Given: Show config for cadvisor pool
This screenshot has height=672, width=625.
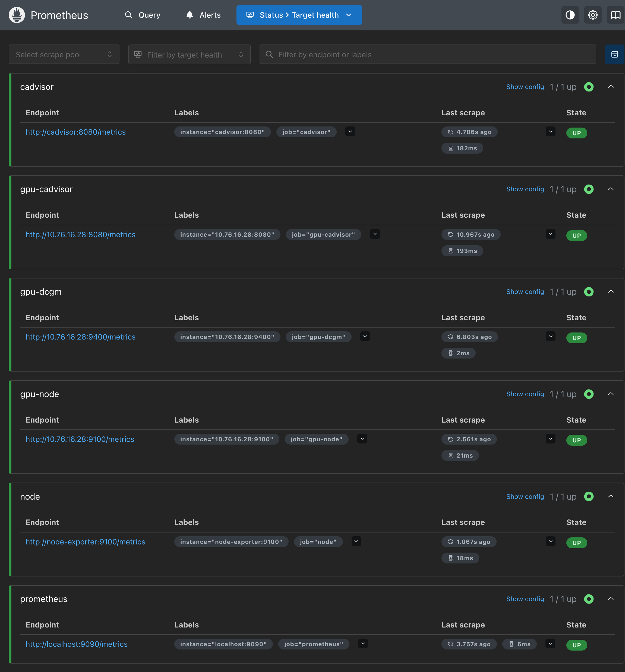Looking at the screenshot, I should point(525,87).
